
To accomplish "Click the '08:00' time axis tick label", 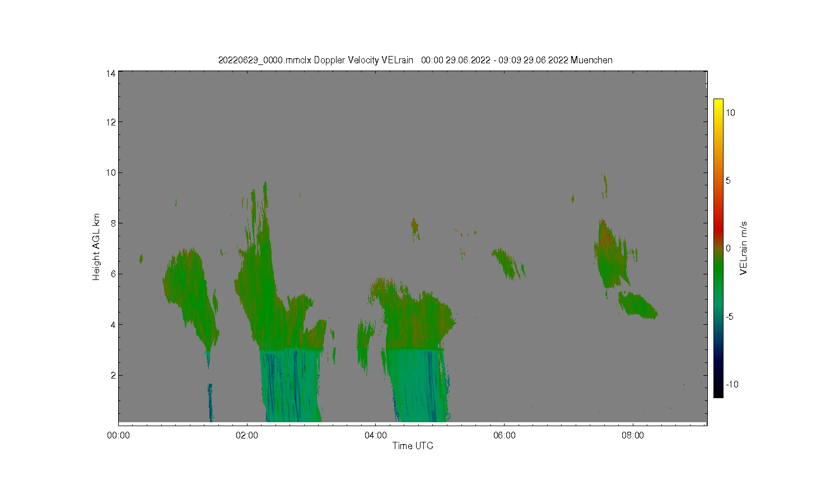I will 633,435.
